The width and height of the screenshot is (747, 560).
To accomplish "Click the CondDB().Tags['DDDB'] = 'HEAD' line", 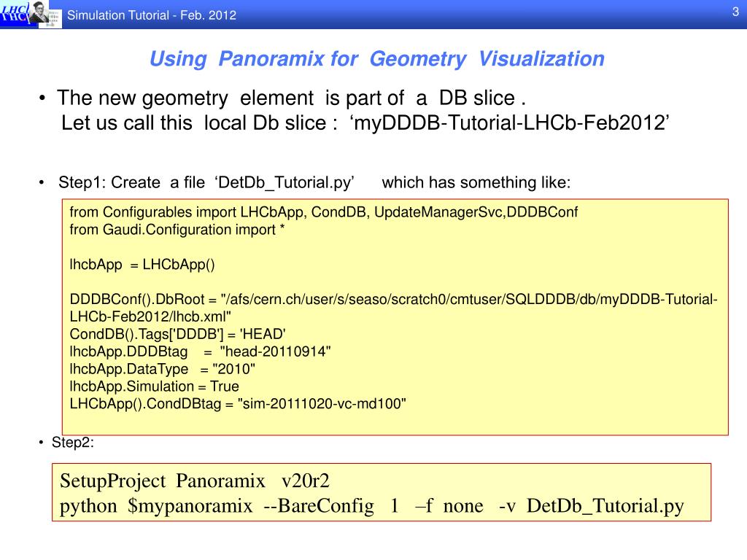I will click(x=177, y=334).
